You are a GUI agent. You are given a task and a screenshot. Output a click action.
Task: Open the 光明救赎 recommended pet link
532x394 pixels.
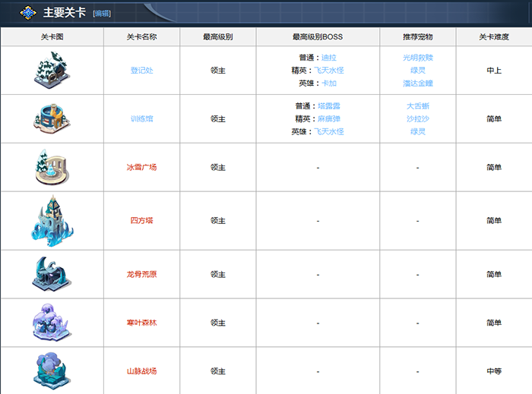[x=417, y=58]
